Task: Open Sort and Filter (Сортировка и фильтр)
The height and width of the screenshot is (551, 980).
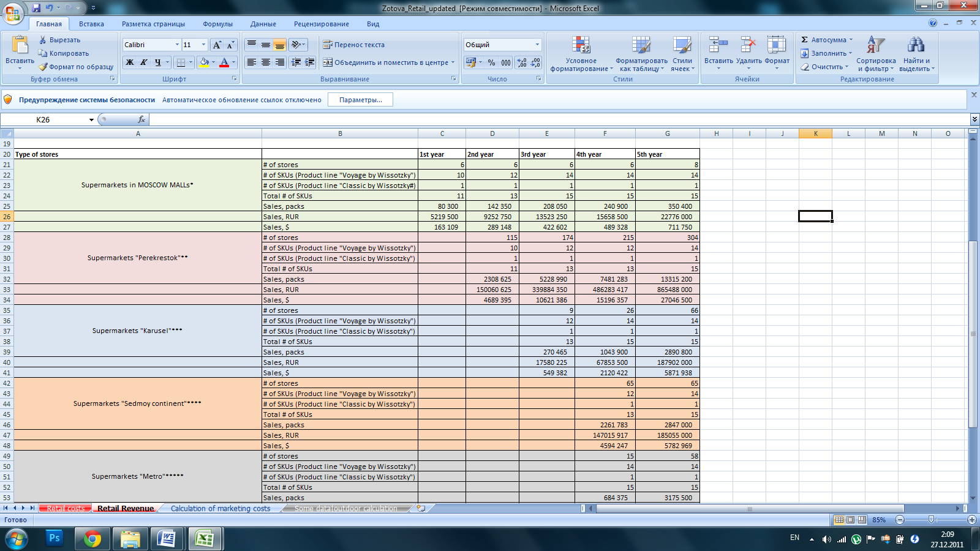Action: (x=876, y=53)
